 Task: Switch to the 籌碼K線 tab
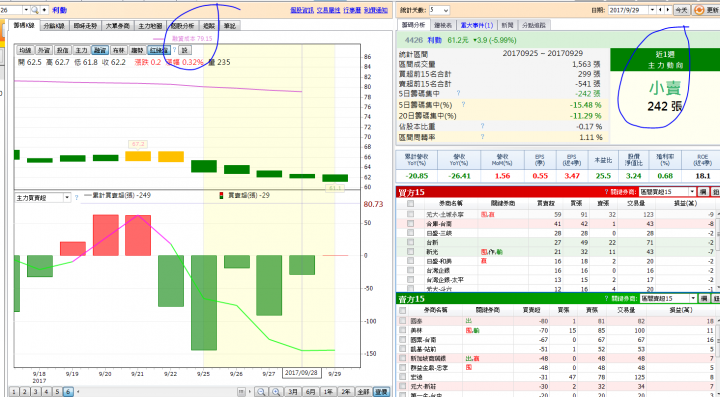point(24,26)
